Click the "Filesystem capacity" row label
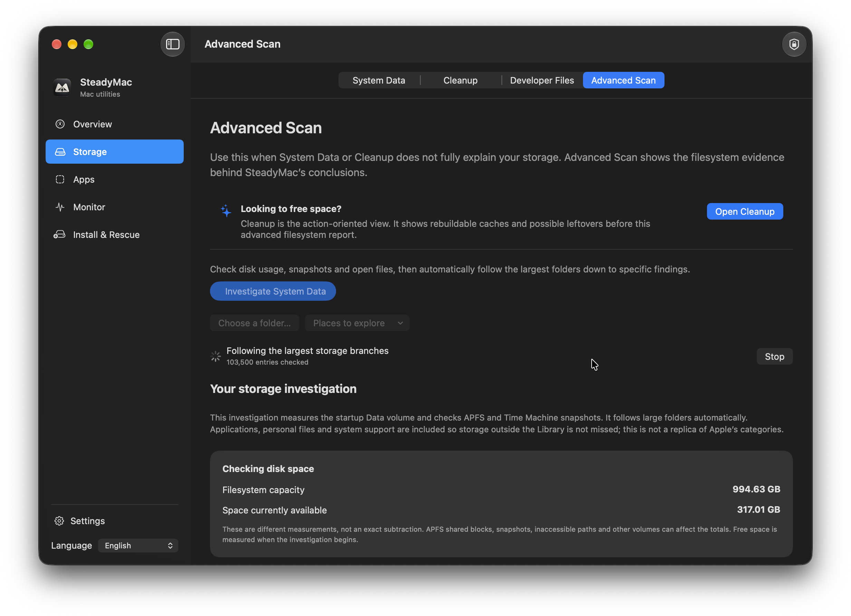 tap(263, 490)
